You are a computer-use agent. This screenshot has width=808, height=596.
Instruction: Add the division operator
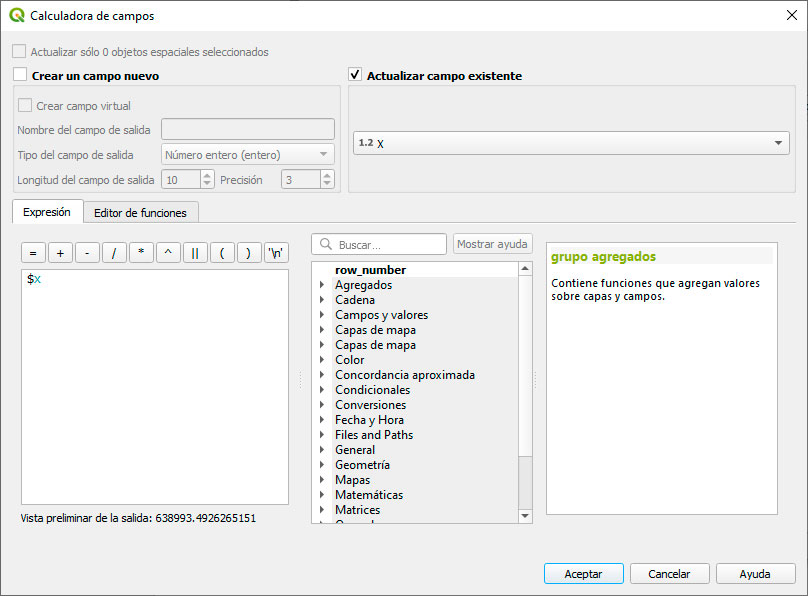pyautogui.click(x=114, y=253)
